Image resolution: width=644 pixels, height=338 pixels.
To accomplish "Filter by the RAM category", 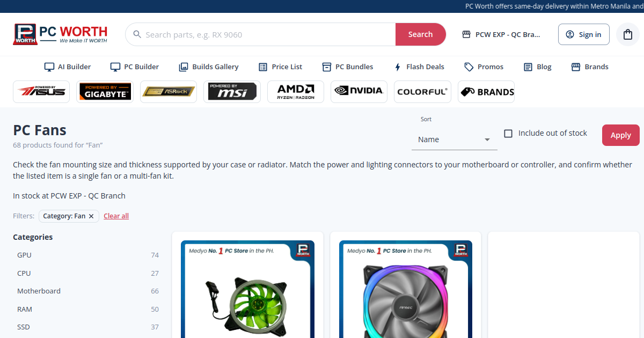I will (88, 309).
